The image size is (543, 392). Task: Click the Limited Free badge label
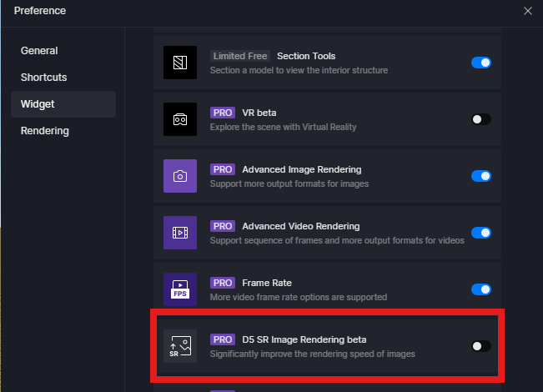[x=239, y=56]
